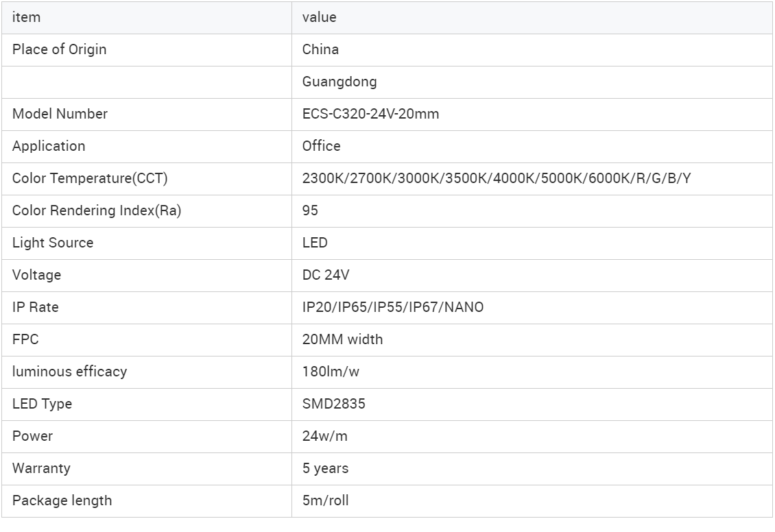
Task: Click 'IP20/IP65/IP55/IP67/NANO' value
Action: [393, 307]
